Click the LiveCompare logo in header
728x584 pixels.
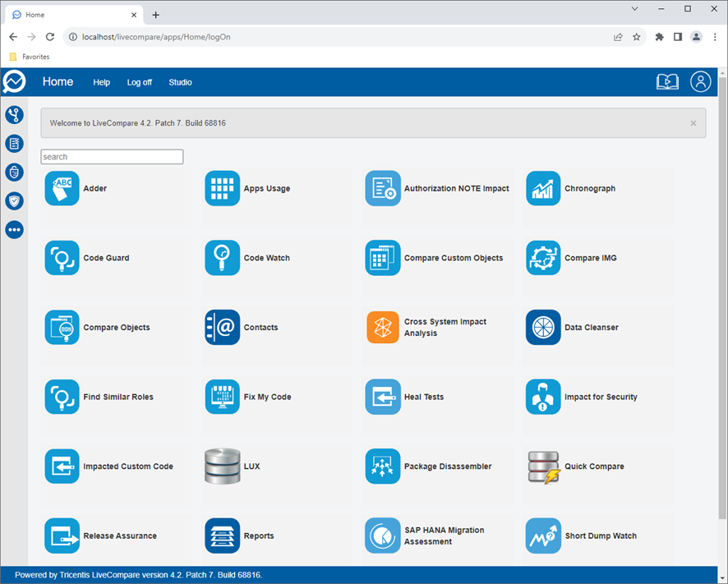(x=14, y=81)
